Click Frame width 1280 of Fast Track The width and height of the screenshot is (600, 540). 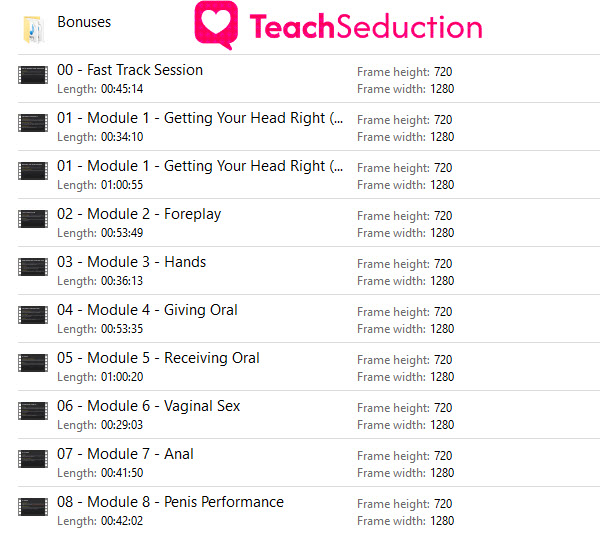coord(406,89)
